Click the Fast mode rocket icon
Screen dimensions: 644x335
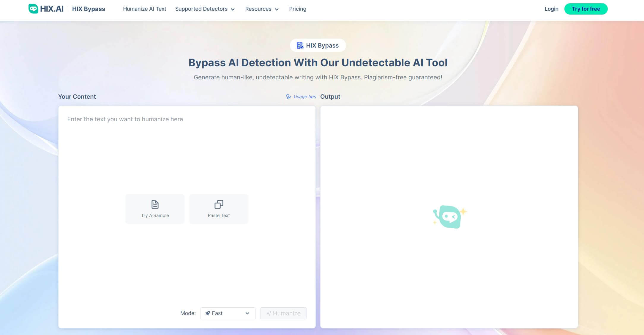208,313
